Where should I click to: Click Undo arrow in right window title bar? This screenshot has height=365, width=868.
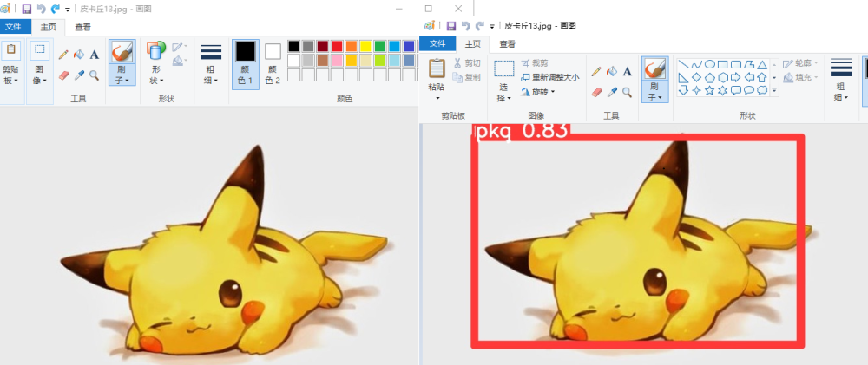(465, 26)
